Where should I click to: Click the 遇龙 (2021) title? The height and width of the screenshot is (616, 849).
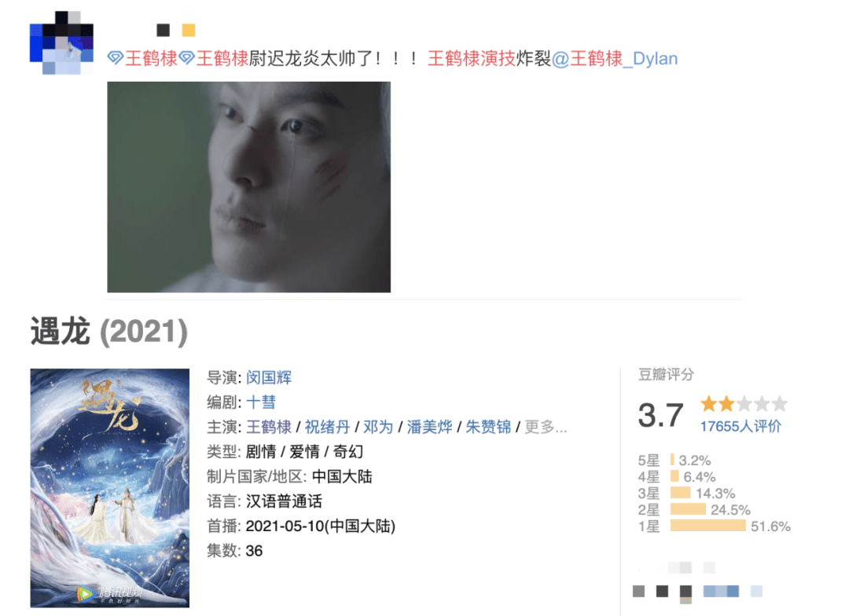click(108, 332)
